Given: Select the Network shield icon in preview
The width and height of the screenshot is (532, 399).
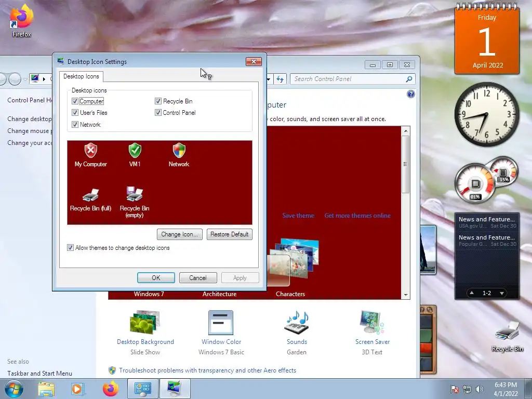Looking at the screenshot, I should (179, 155).
